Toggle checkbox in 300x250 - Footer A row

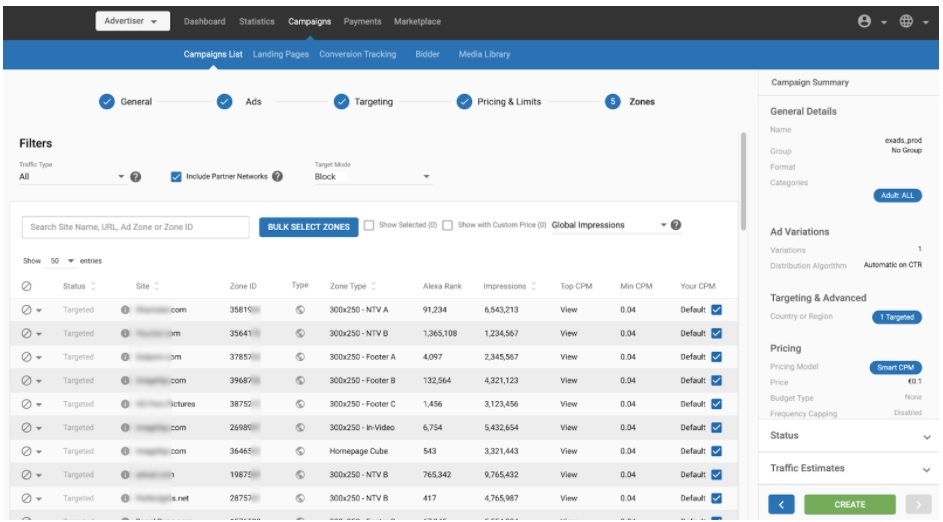pos(716,357)
